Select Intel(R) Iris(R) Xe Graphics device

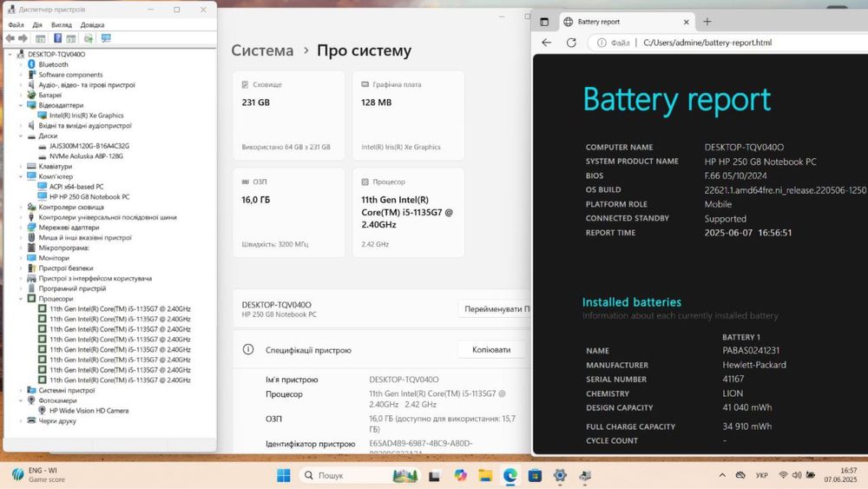point(86,116)
